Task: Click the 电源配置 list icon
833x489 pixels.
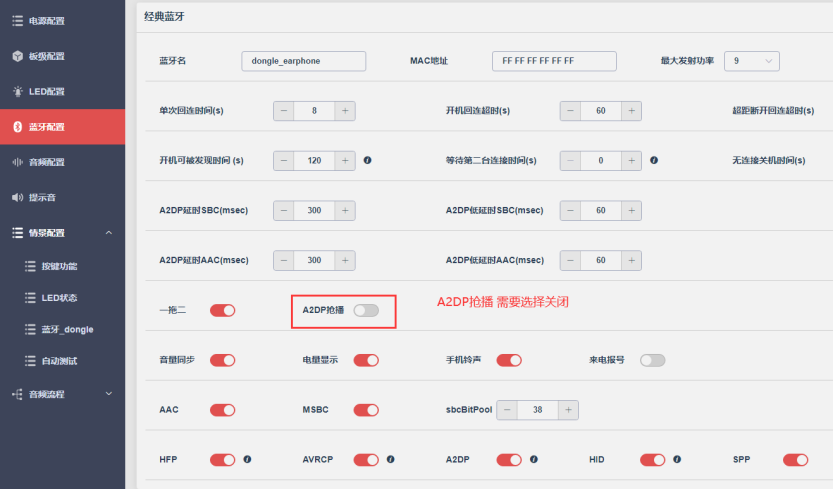Action: click(18, 21)
